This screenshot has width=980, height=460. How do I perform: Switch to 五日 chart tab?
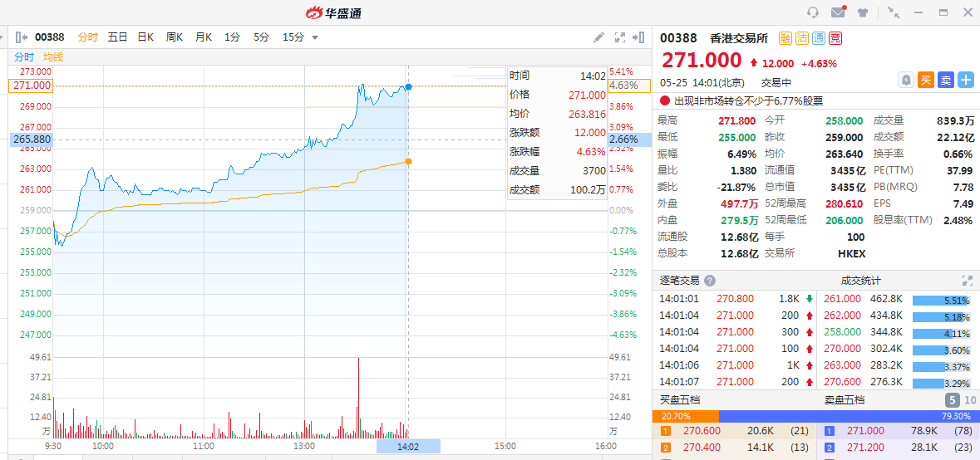[x=117, y=37]
